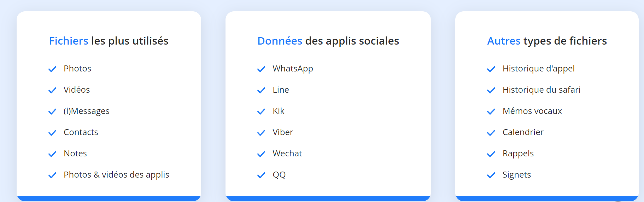Click Photos & vidéos des applis entry
Viewport: 644px width, 202px height.
coord(116,175)
